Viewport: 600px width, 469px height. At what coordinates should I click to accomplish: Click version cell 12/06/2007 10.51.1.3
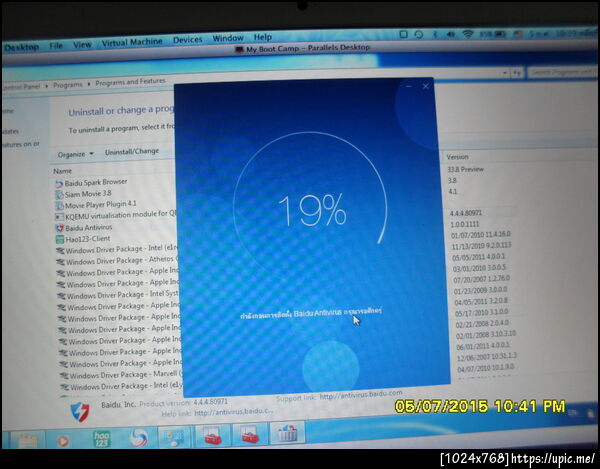coord(487,357)
